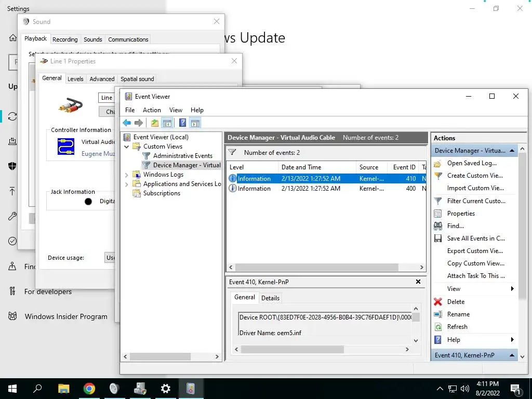The image size is (532, 399).
Task: Click Attach Task To This action
Action: (x=476, y=276)
